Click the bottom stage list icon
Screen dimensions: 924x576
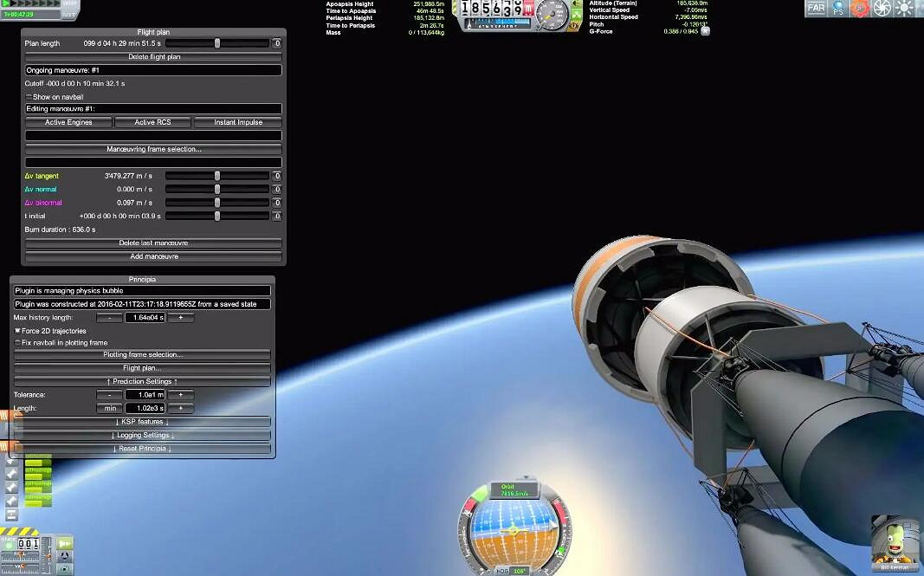[x=11, y=515]
